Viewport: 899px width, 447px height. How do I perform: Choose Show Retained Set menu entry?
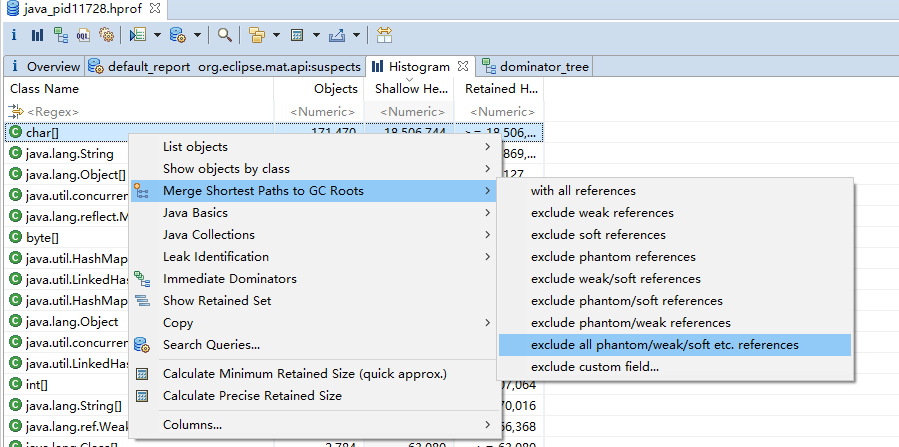pos(312,300)
